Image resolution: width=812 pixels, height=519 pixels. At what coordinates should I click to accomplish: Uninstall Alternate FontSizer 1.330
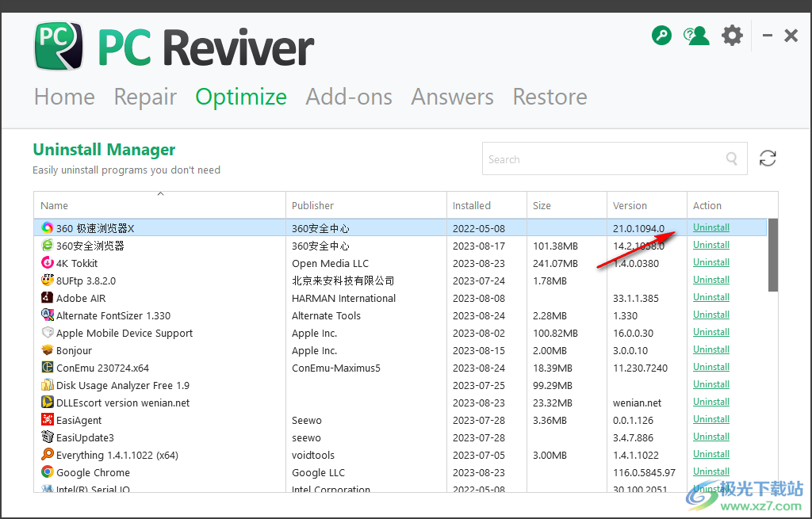(x=711, y=315)
